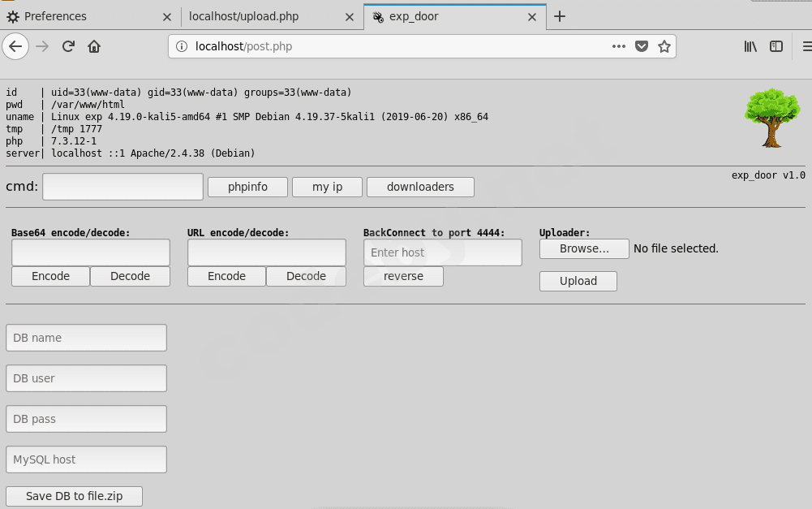Switch to the localhost/upload.php tab
This screenshot has height=509, width=812.
(x=272, y=16)
